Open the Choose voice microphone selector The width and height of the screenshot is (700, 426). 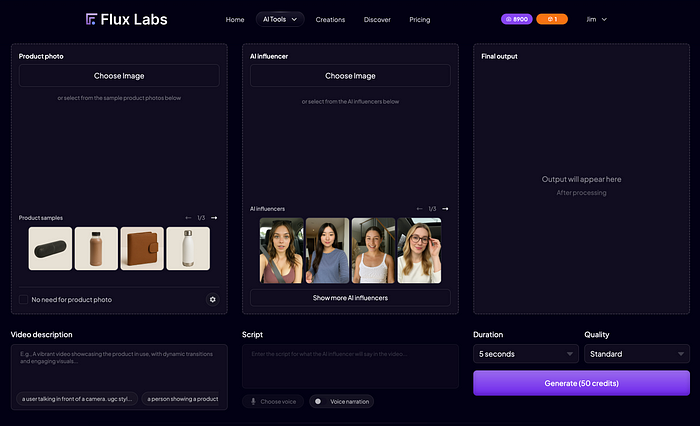click(x=273, y=401)
